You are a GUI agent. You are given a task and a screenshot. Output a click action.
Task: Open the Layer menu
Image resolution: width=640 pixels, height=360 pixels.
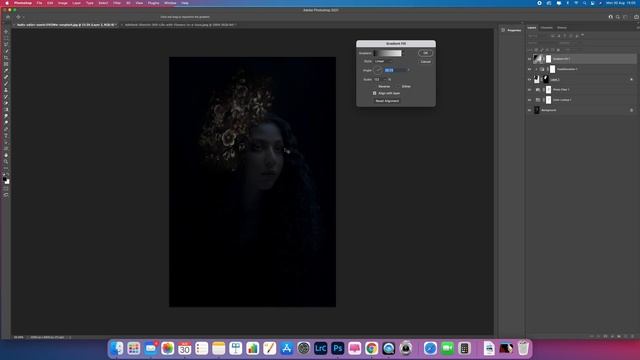tap(76, 3)
